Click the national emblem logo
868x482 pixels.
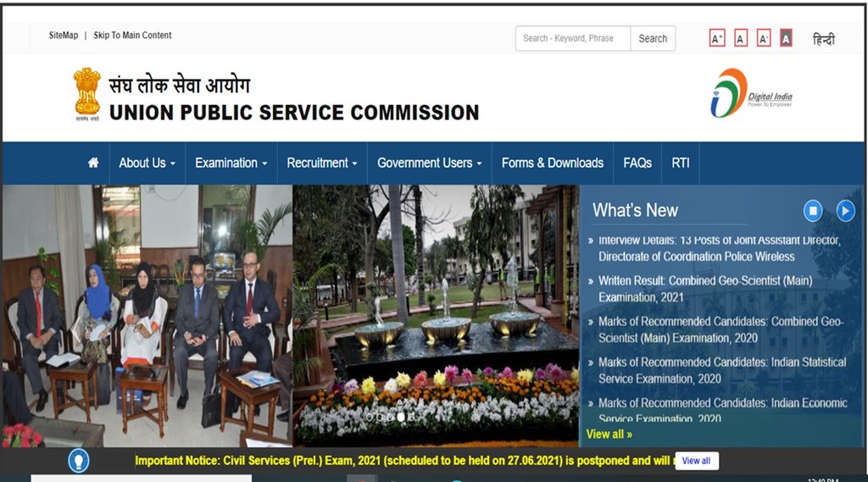coord(87,94)
